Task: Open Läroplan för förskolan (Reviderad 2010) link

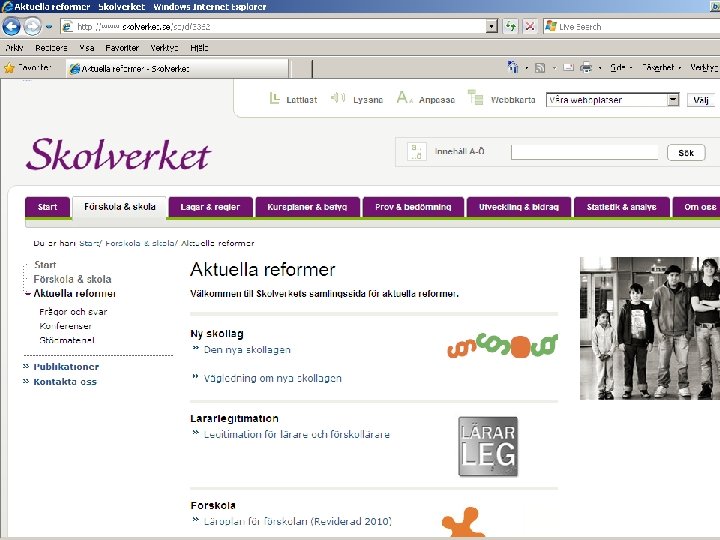Action: tap(298, 521)
